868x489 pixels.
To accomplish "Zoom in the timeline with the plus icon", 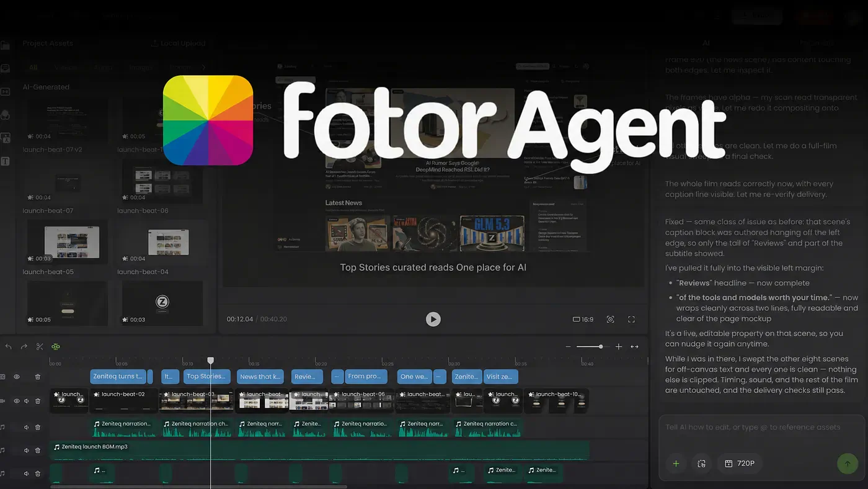I will (x=618, y=347).
